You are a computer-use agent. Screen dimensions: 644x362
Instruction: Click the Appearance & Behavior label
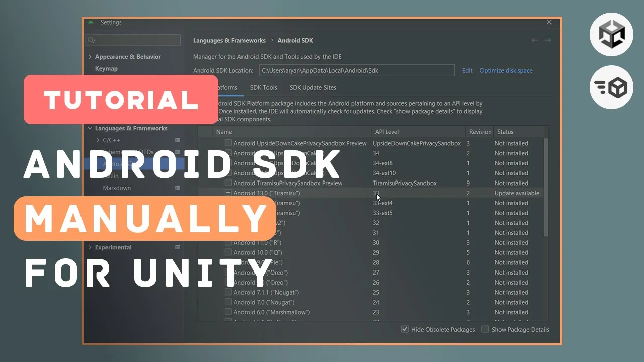point(128,57)
